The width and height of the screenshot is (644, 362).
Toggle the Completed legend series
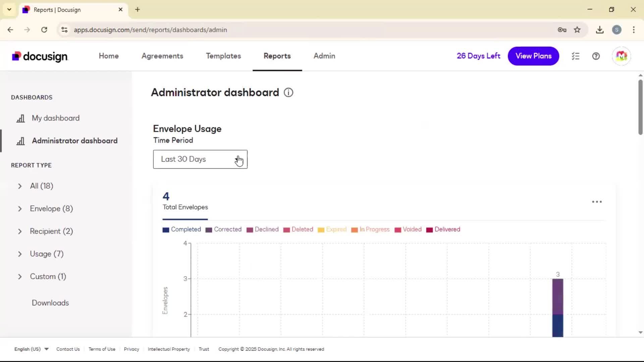pos(182,230)
